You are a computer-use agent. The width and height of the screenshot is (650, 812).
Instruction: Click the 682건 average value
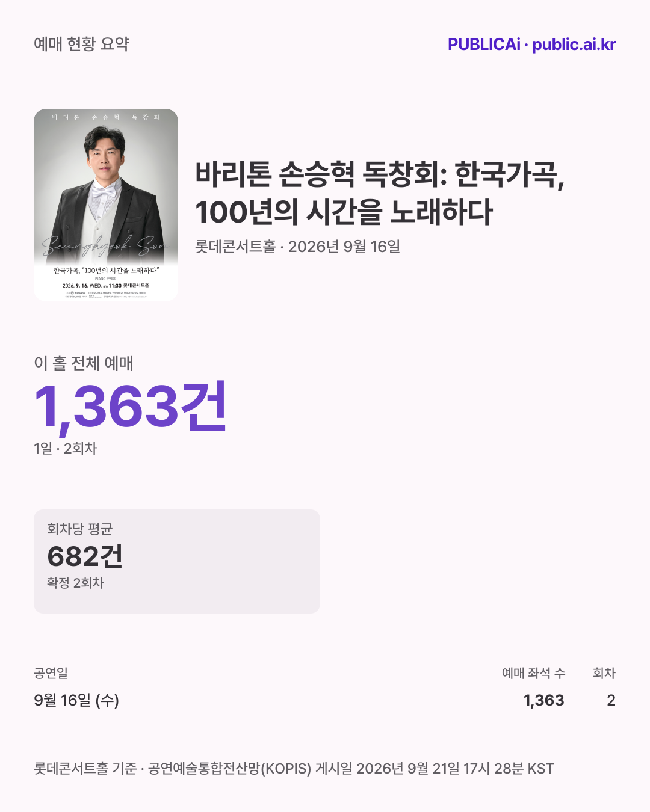[x=85, y=556]
